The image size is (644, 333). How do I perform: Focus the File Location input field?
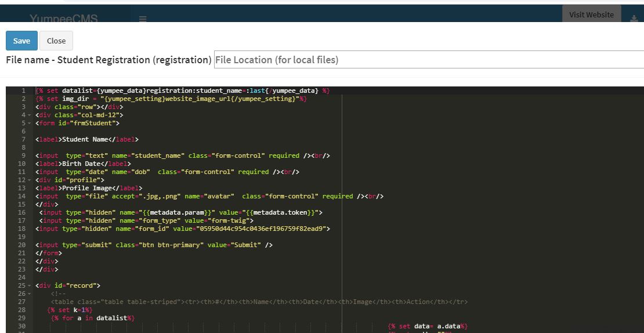[429, 60]
